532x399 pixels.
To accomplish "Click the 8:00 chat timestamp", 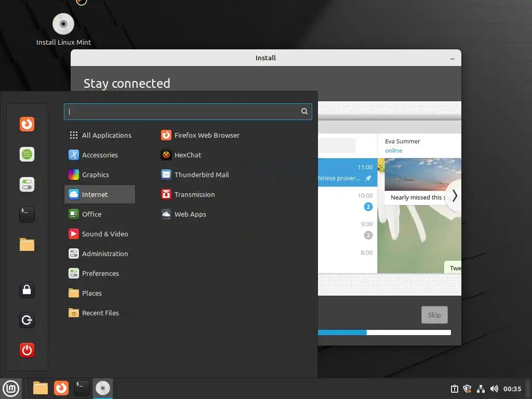I will 366,253.
